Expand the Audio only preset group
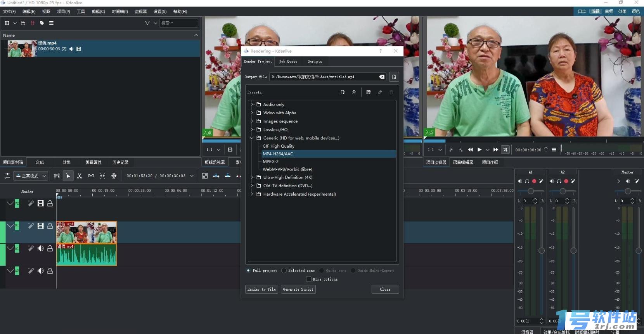This screenshot has height=334, width=644. (252, 104)
